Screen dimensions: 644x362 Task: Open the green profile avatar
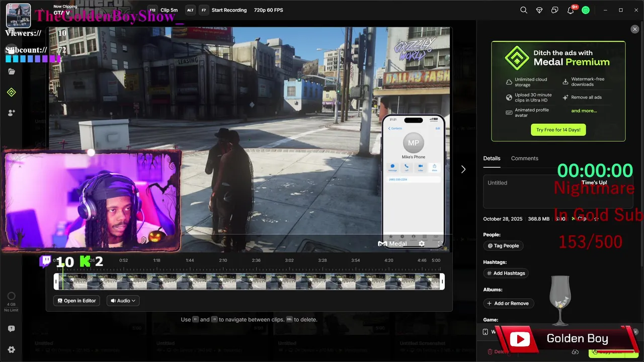pos(586,10)
